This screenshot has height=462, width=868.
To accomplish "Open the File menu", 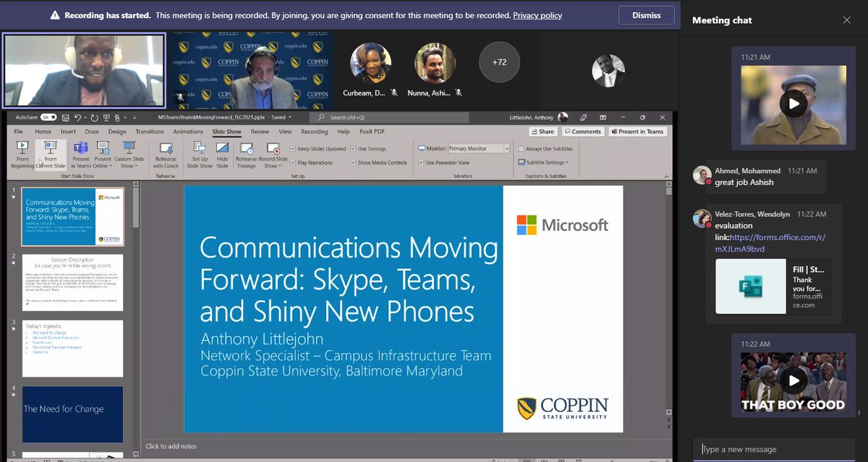I will [19, 132].
